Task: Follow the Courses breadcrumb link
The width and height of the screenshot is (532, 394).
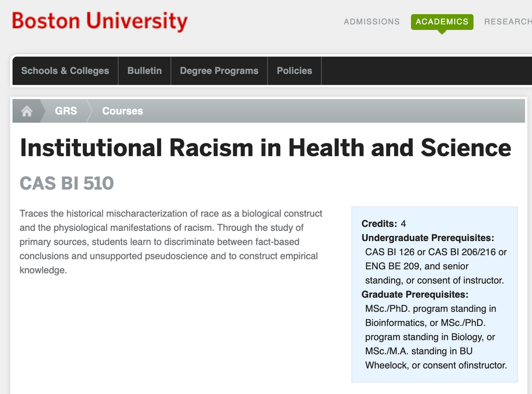Action: [x=122, y=111]
